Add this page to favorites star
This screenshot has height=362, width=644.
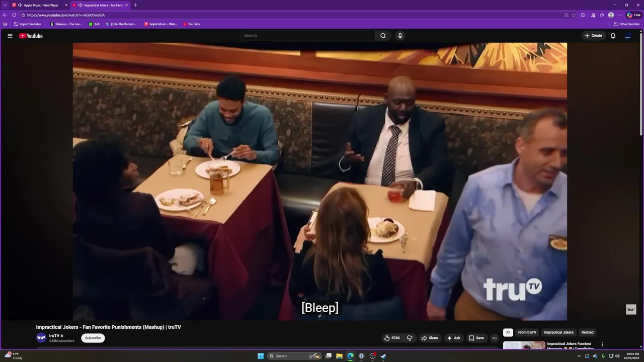click(574, 15)
